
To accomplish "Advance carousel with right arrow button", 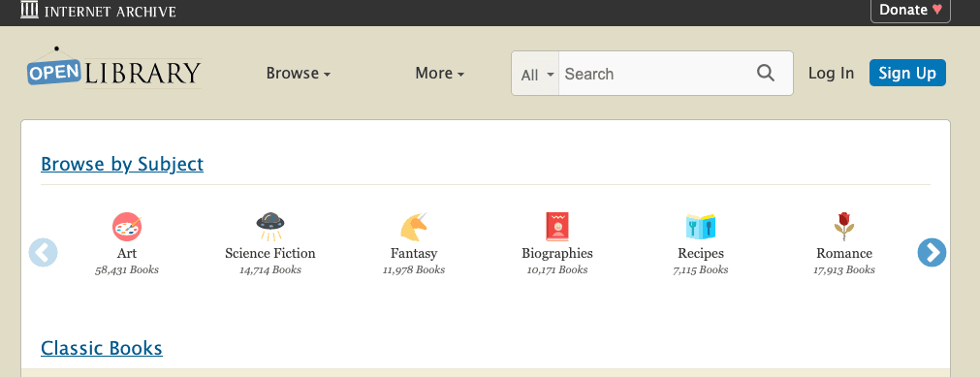I will click(932, 253).
